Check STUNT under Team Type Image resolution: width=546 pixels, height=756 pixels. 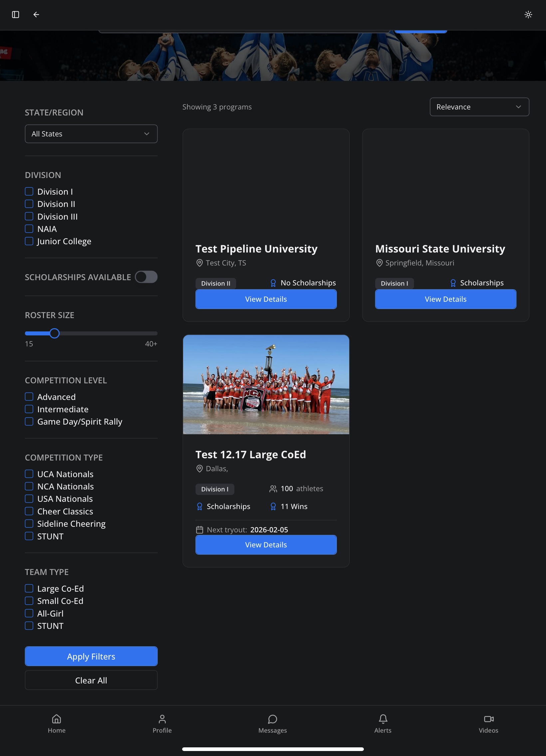[x=29, y=626]
